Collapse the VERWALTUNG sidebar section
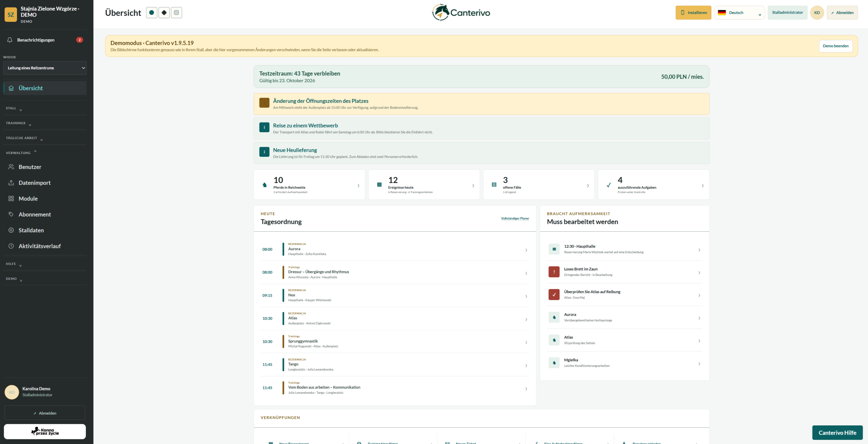 (x=45, y=153)
